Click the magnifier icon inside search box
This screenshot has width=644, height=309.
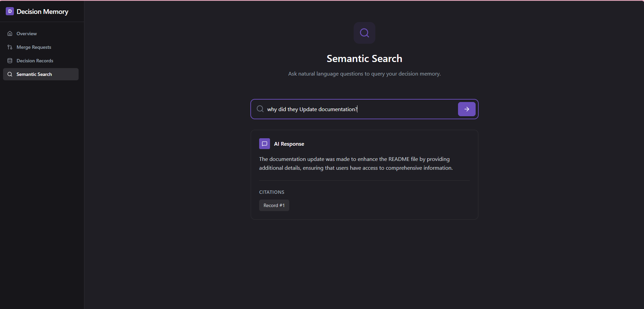tap(260, 109)
